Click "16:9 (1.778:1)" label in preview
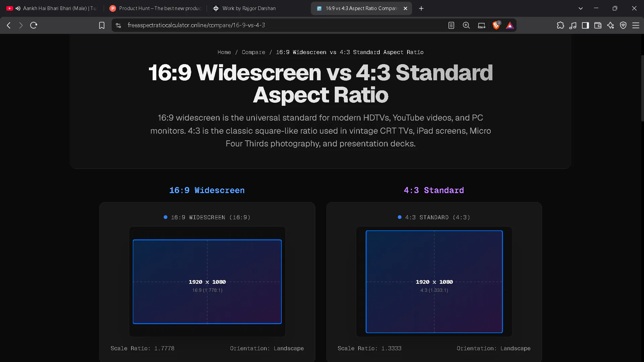This screenshot has height=362, width=644. click(x=207, y=290)
